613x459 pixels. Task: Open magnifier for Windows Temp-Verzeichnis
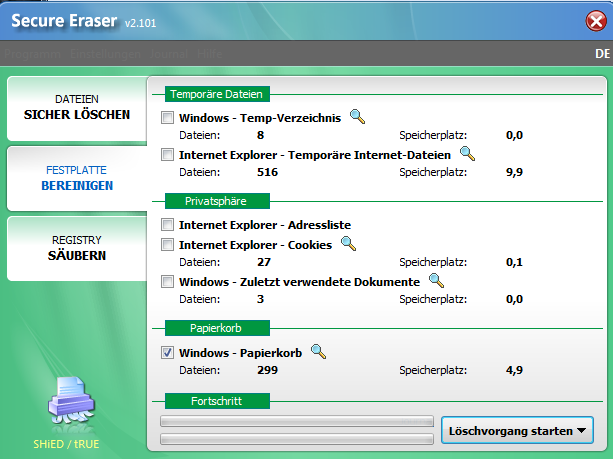(x=357, y=117)
